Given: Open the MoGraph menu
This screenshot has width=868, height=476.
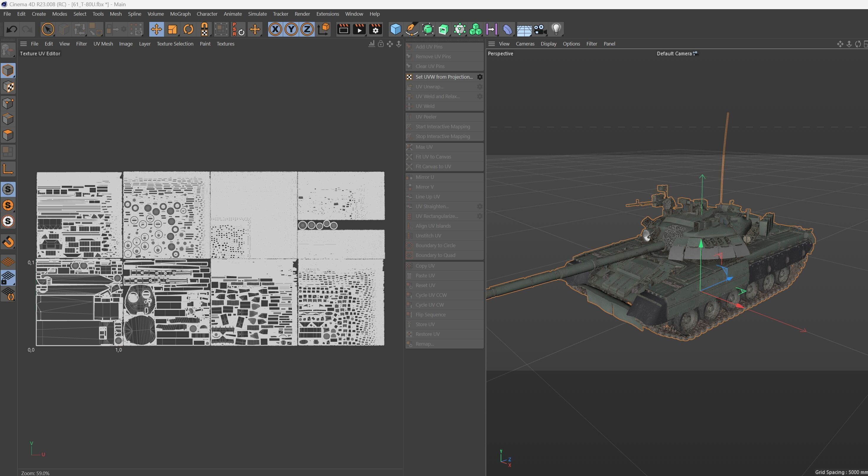Looking at the screenshot, I should point(180,14).
